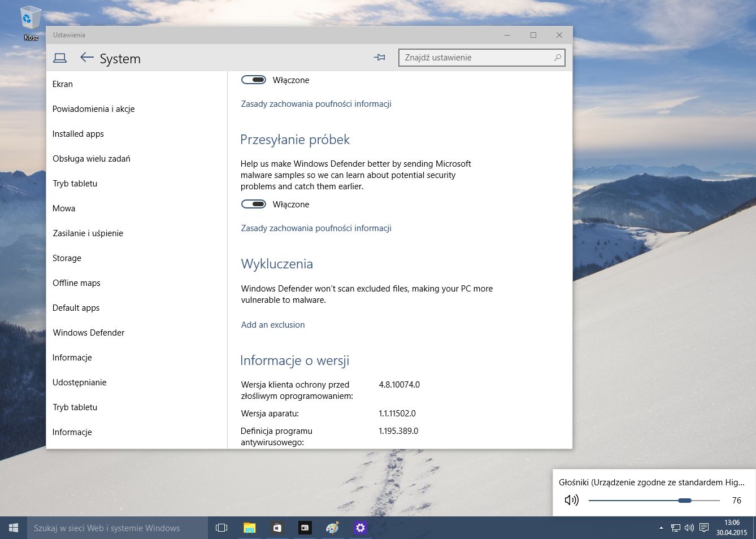This screenshot has height=539, width=756.
Task: Click the magnifier icon in settings search
Action: pos(557,57)
